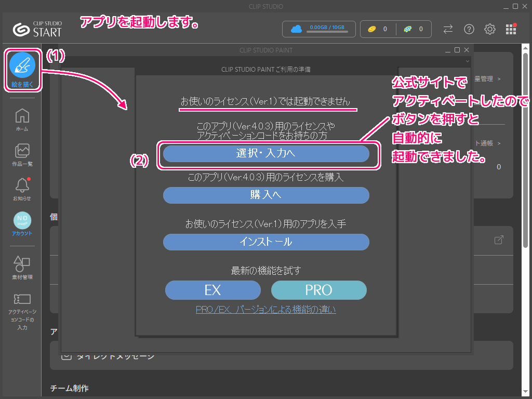Expand the ト通帳 > link in the background window

click(x=487, y=143)
